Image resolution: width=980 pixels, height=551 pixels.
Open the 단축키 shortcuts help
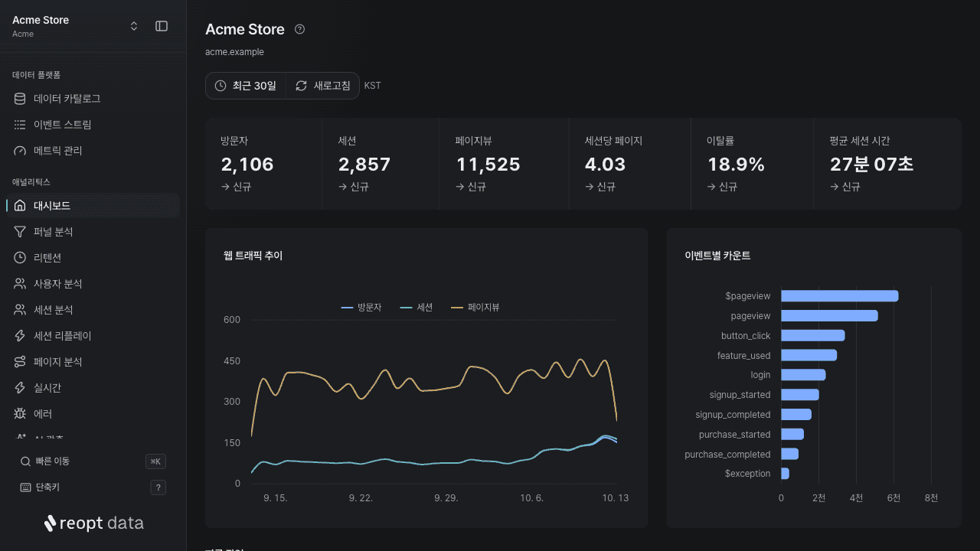(93, 487)
